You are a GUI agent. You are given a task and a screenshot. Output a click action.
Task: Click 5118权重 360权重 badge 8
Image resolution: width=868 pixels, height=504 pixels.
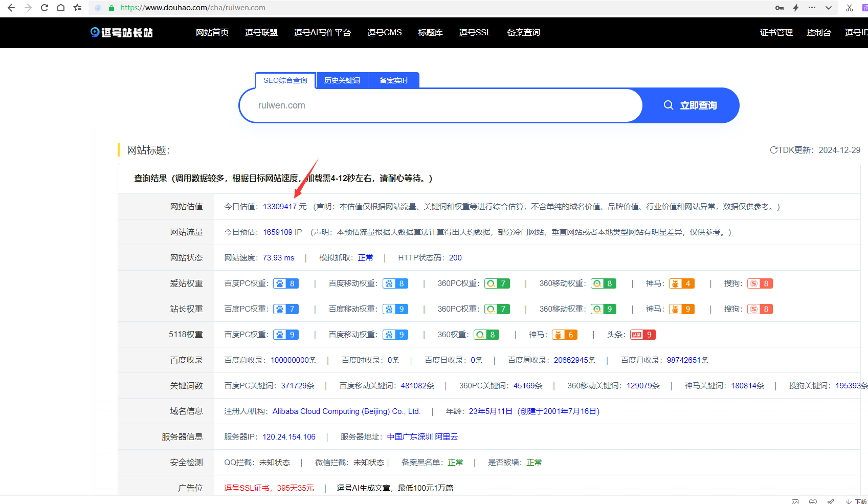tap(486, 334)
